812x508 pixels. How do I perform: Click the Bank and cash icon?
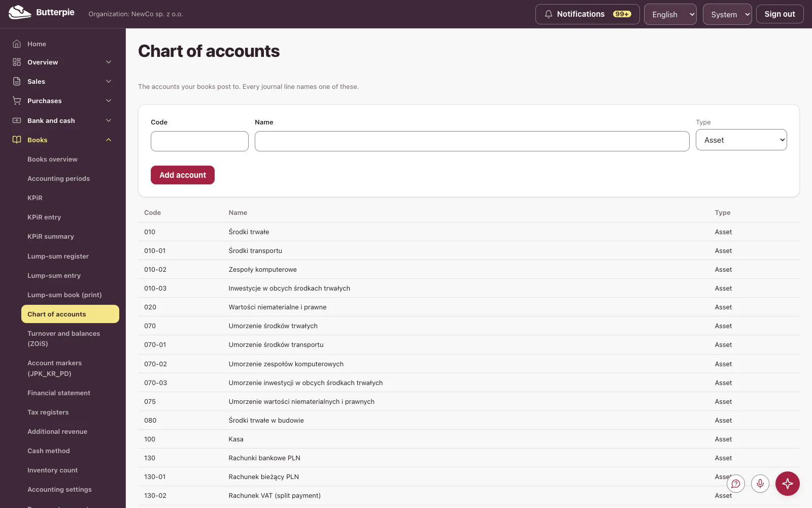(x=17, y=120)
